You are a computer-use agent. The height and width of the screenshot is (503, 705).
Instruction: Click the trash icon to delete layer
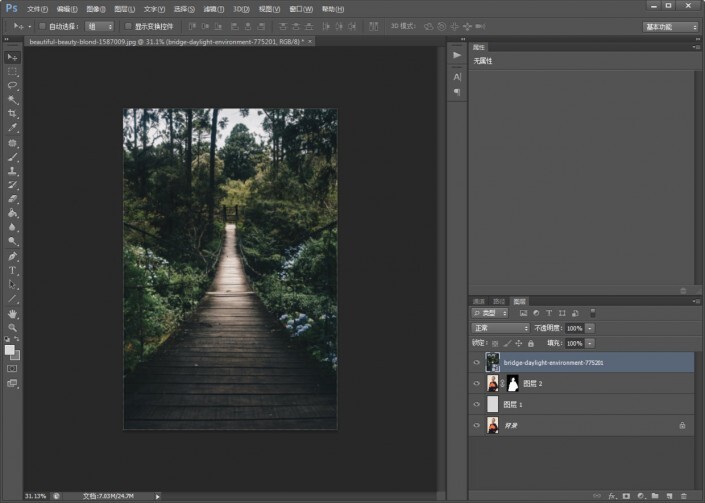[x=683, y=495]
